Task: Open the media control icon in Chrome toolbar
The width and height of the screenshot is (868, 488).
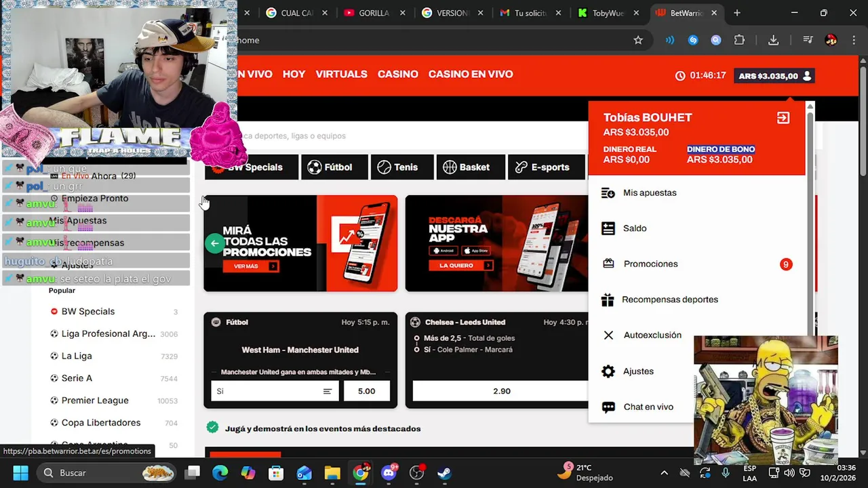Action: pos(808,40)
